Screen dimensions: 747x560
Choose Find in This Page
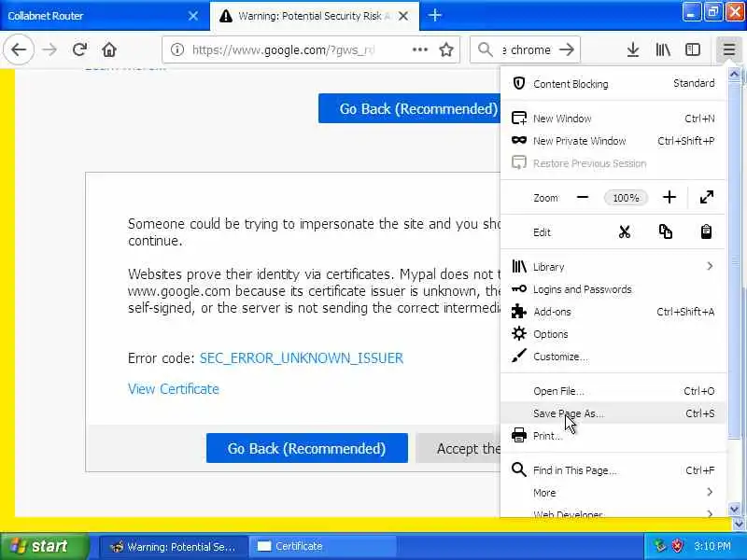[613, 470]
